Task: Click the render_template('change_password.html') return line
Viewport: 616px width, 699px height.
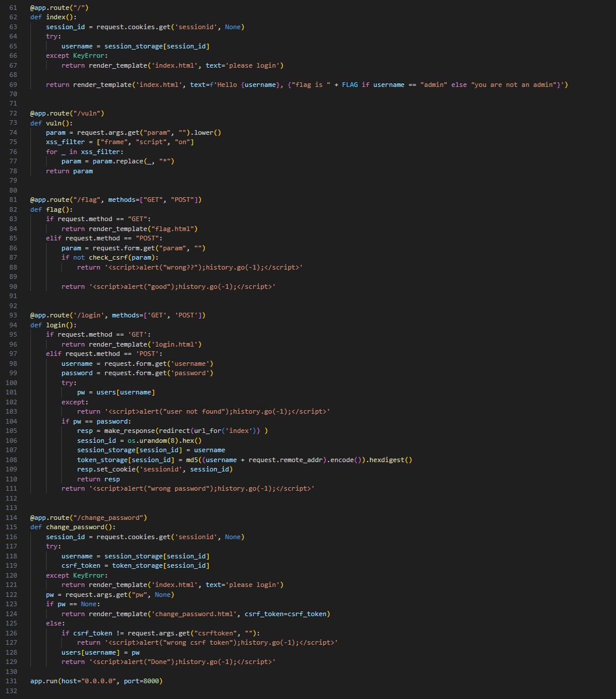Action: tap(195, 614)
